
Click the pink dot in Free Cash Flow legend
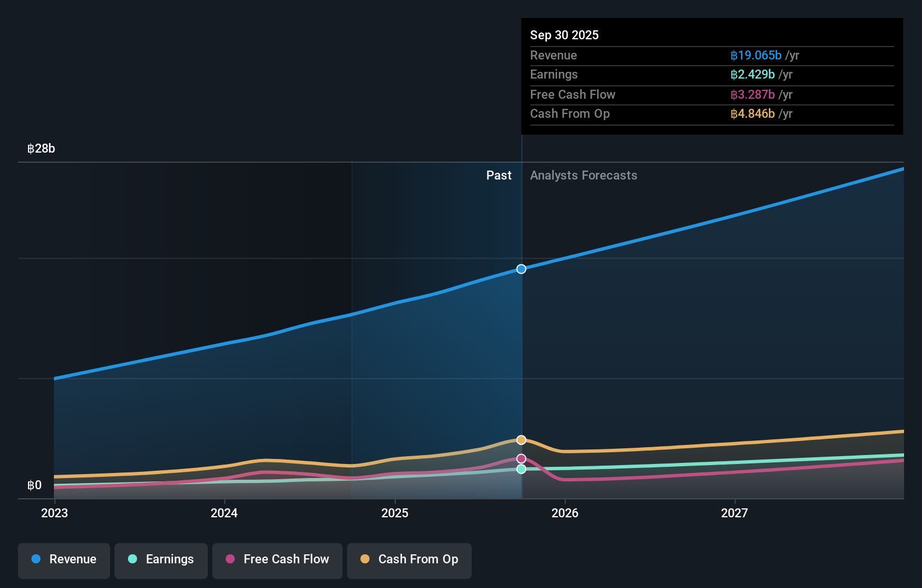[230, 559]
